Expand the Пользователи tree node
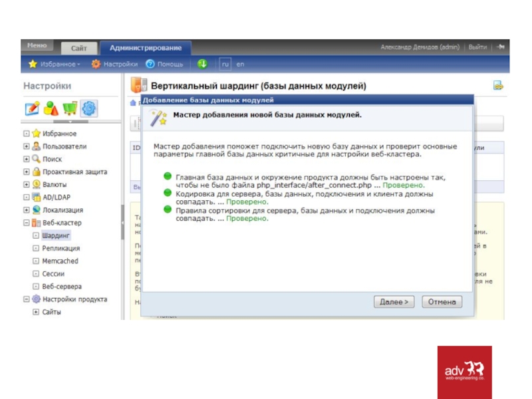 (27, 146)
